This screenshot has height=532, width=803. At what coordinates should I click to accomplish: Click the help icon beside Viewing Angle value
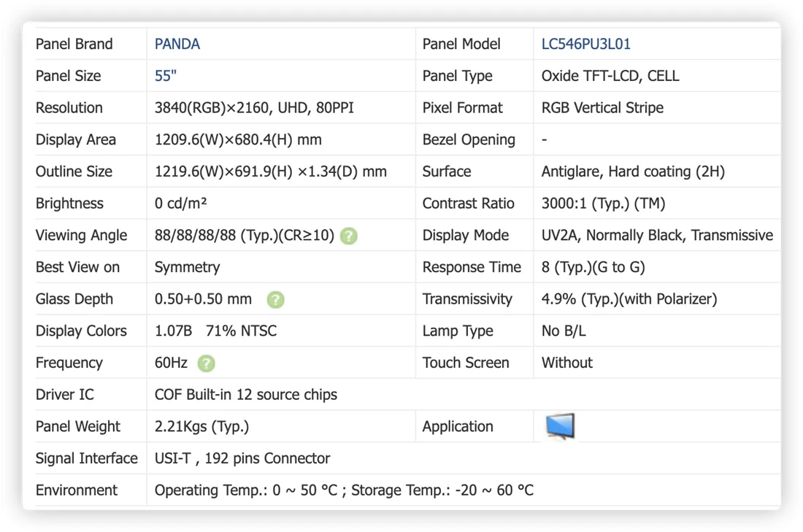click(349, 236)
